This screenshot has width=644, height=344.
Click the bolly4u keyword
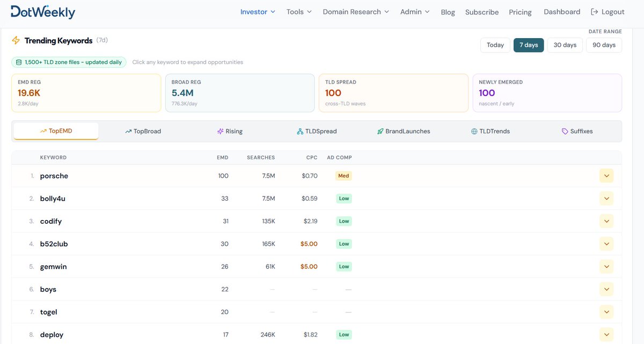[53, 199]
